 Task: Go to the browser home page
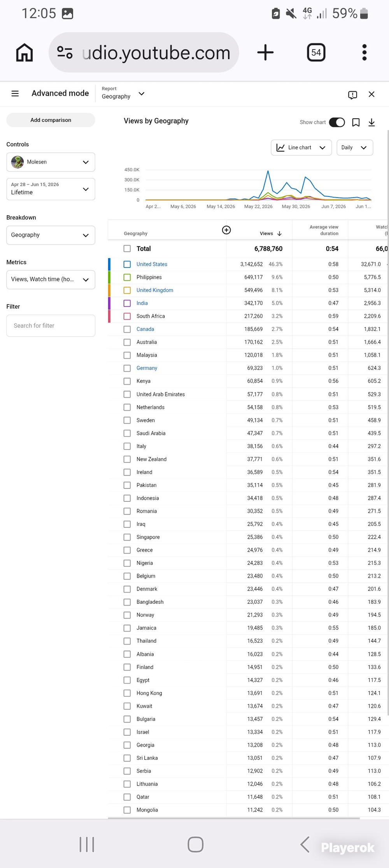point(25,53)
